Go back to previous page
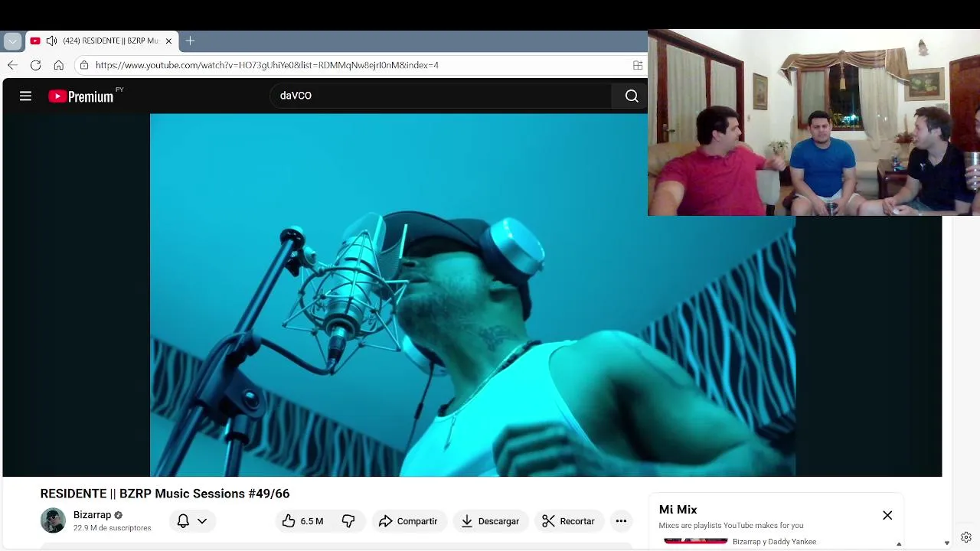This screenshot has height=551, width=980. [x=12, y=65]
